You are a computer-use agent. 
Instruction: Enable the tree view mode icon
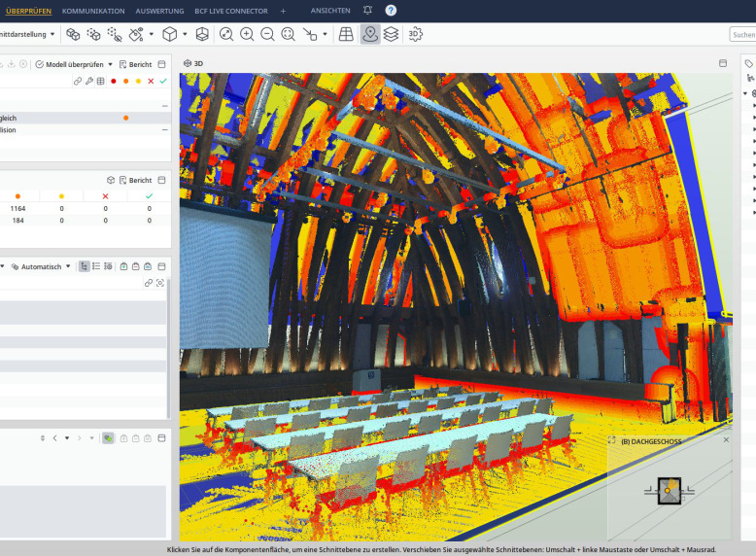pos(85,266)
